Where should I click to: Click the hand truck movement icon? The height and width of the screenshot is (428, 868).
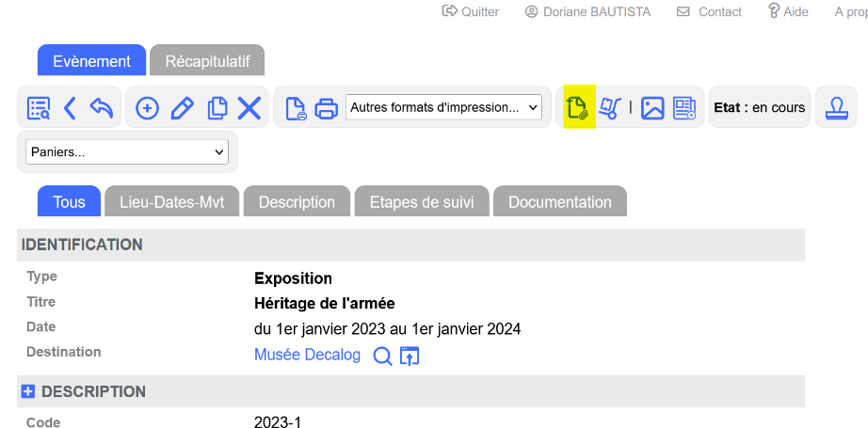click(x=610, y=107)
